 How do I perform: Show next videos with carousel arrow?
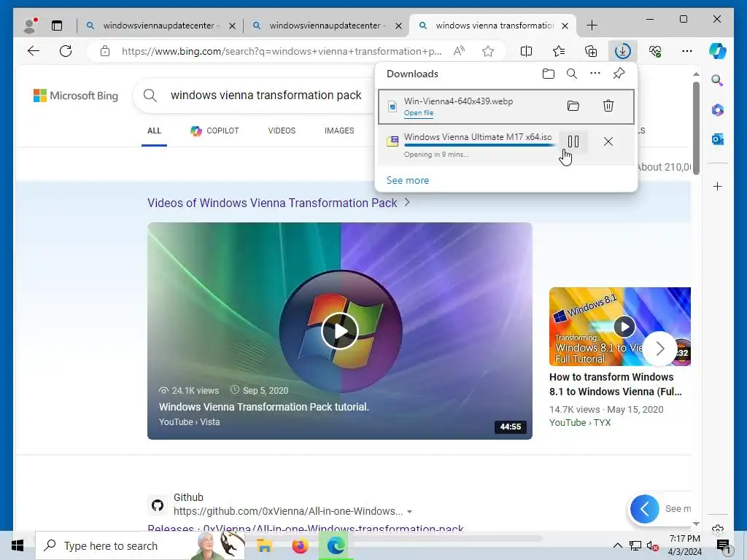659,349
